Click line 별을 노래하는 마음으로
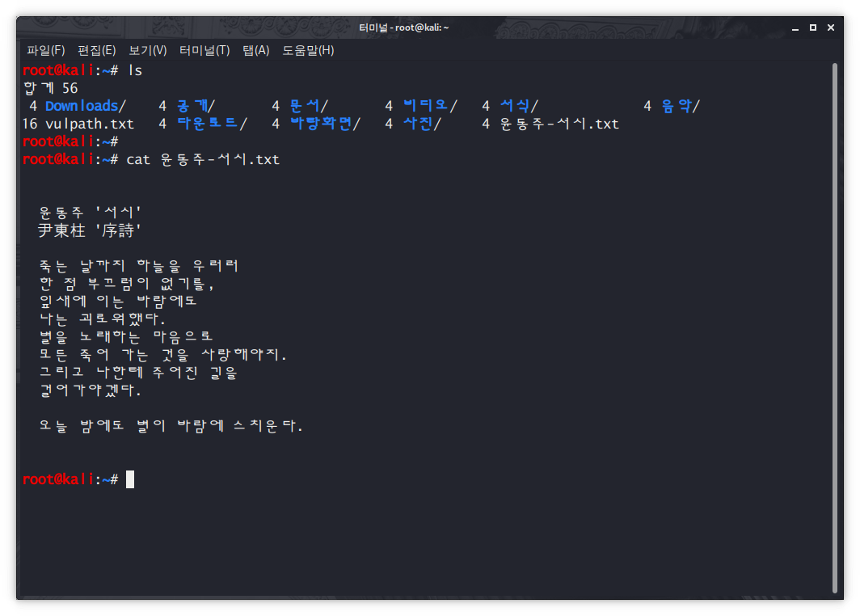The height and width of the screenshot is (616, 860). click(x=126, y=336)
